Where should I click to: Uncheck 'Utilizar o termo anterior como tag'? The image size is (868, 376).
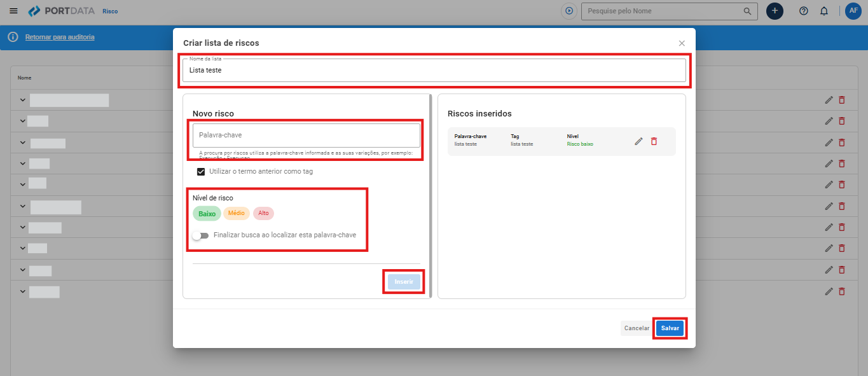[201, 172]
